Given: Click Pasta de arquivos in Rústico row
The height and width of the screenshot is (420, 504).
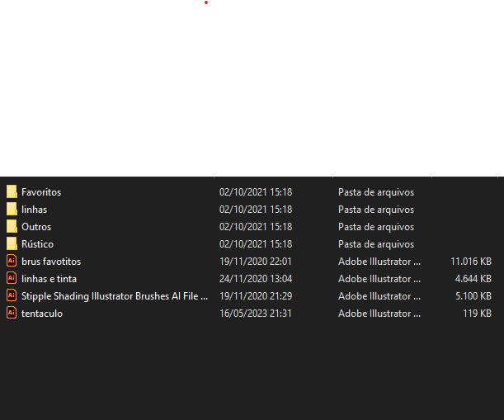Looking at the screenshot, I should click(x=376, y=244).
